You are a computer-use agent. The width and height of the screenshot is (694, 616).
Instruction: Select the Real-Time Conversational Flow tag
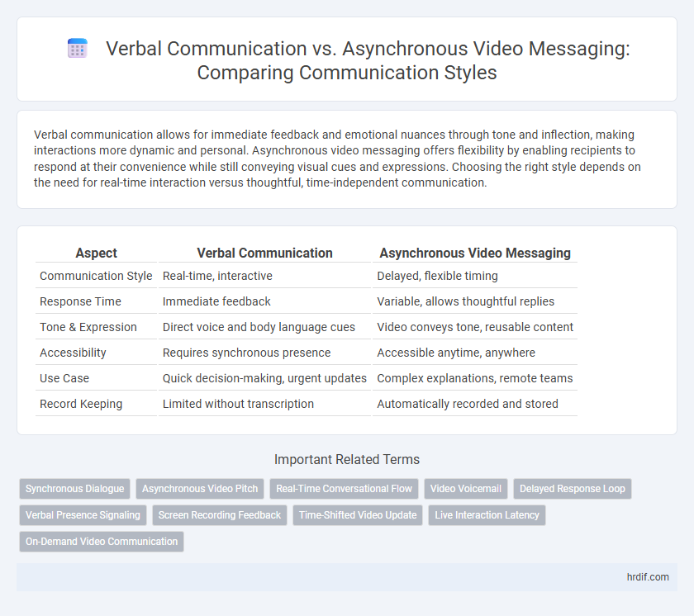(x=344, y=489)
